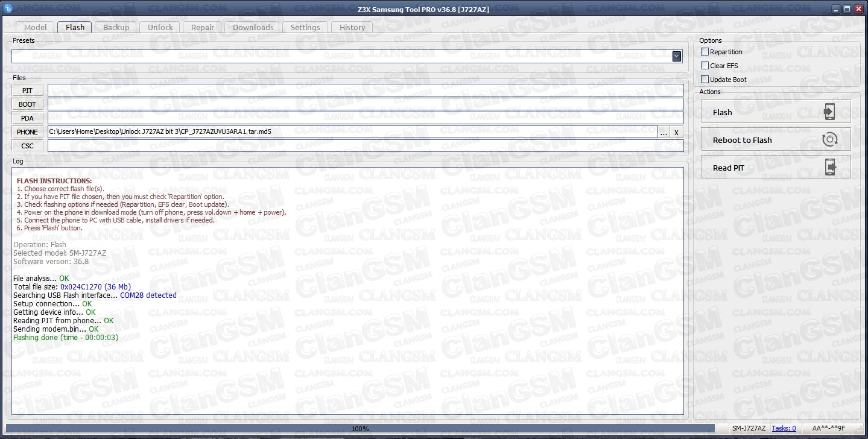Focus the PIT file path field
Image resolution: width=868 pixels, height=439 pixels.
point(366,90)
